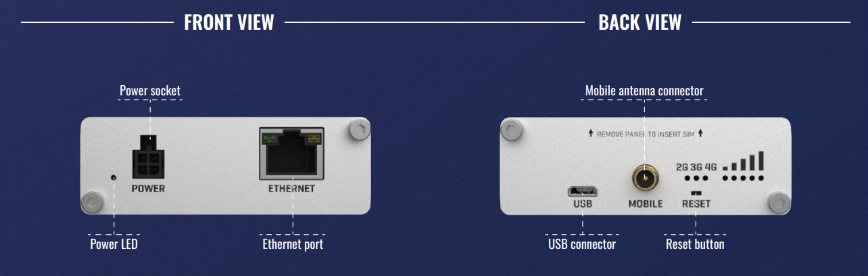Click the reset button slot
The width and height of the screenshot is (868, 276).
(x=696, y=193)
